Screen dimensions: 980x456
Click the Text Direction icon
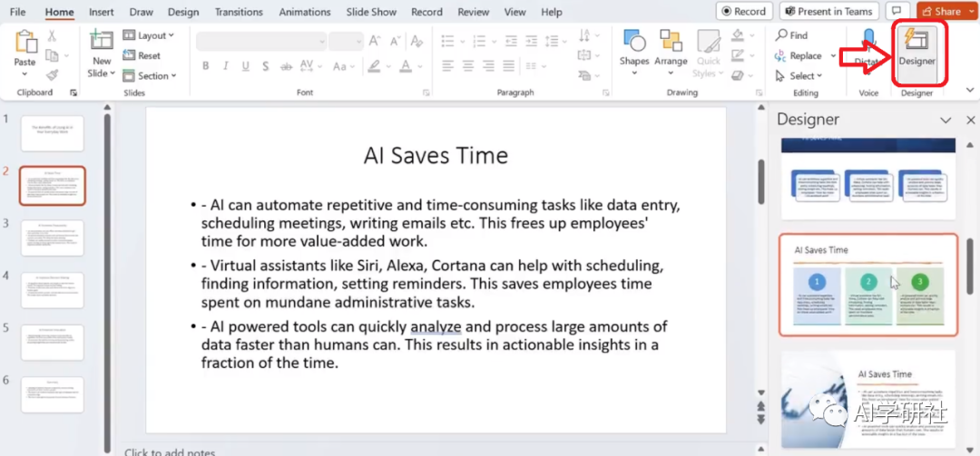point(585,35)
